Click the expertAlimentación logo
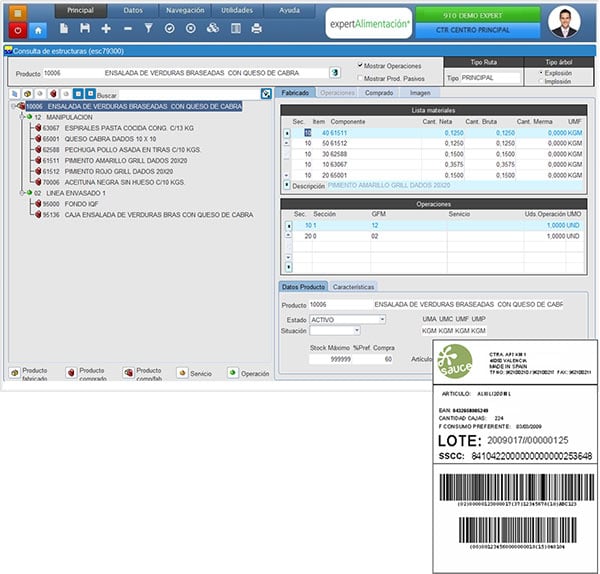 (x=369, y=23)
